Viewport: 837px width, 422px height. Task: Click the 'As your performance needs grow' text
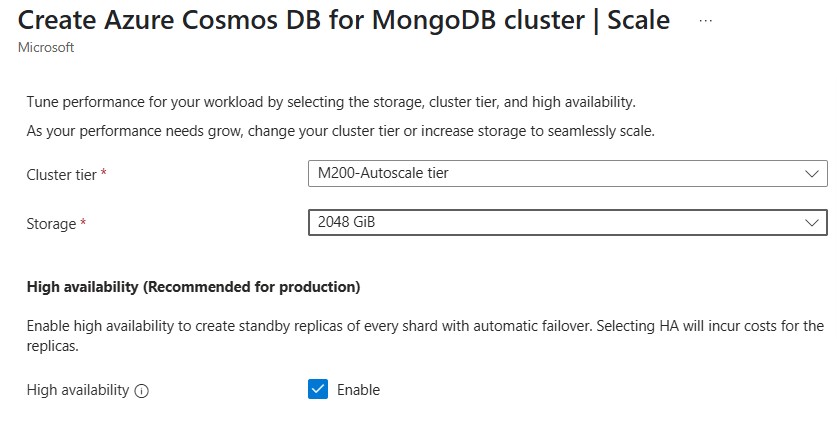pyautogui.click(x=340, y=132)
